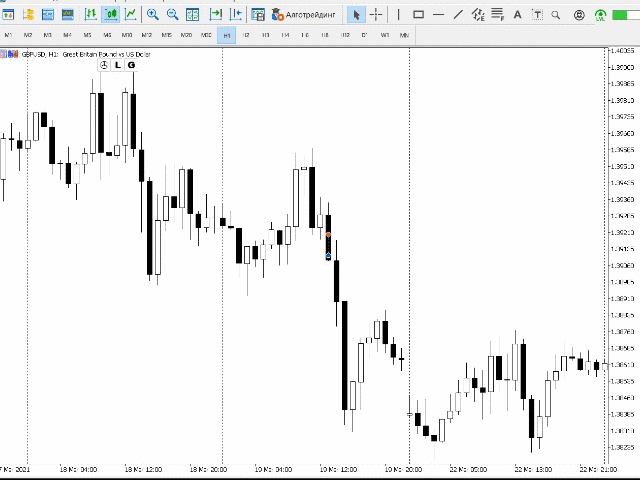This screenshot has height=480, width=640.
Task: Switch to M3 timeframe
Action: tap(47, 35)
